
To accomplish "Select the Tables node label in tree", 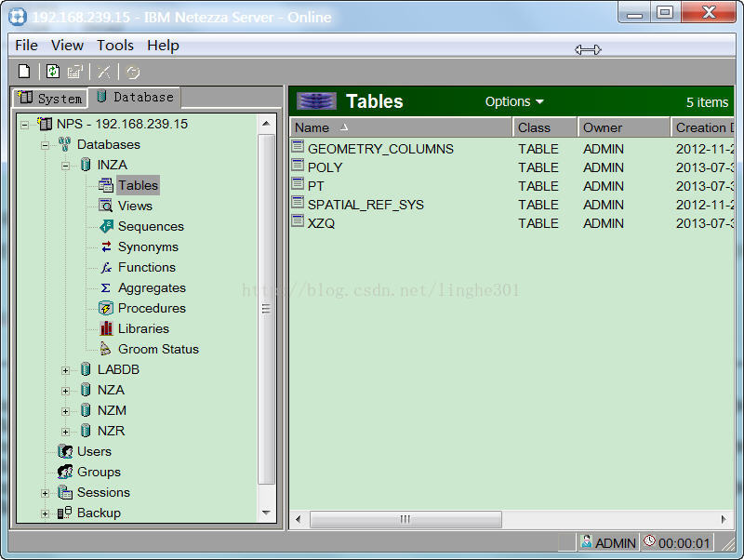I will click(x=138, y=185).
